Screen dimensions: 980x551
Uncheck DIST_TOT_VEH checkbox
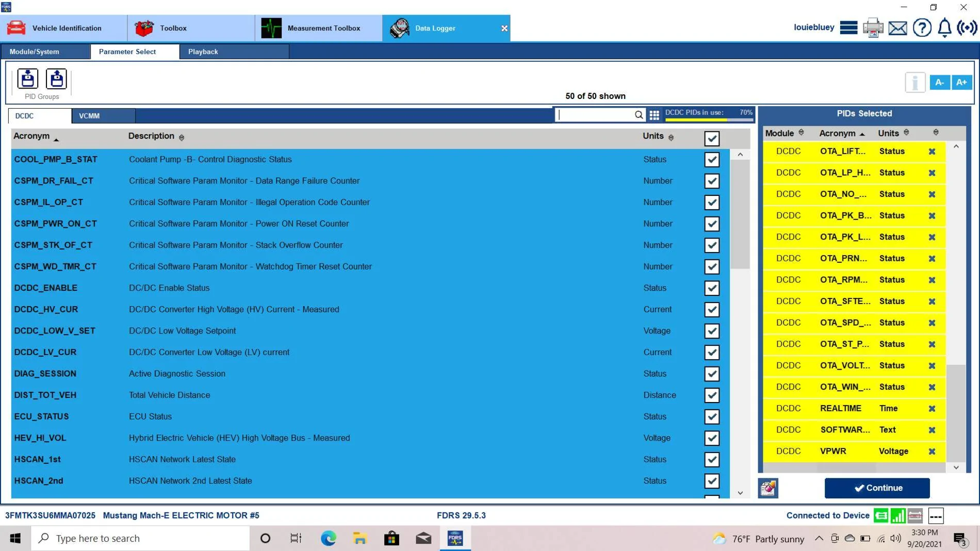click(x=712, y=395)
